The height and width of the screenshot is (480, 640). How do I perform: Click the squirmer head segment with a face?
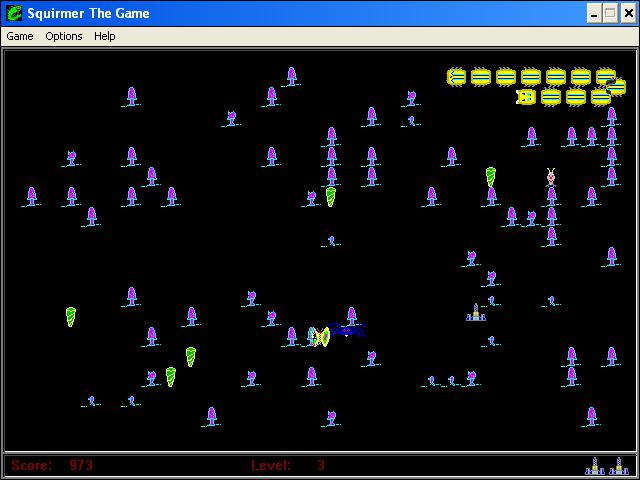point(526,97)
